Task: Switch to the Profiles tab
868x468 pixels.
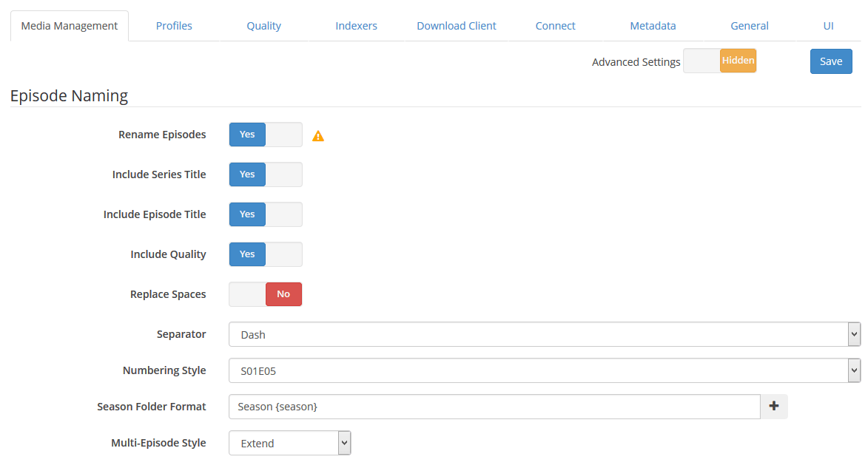Action: click(x=174, y=26)
